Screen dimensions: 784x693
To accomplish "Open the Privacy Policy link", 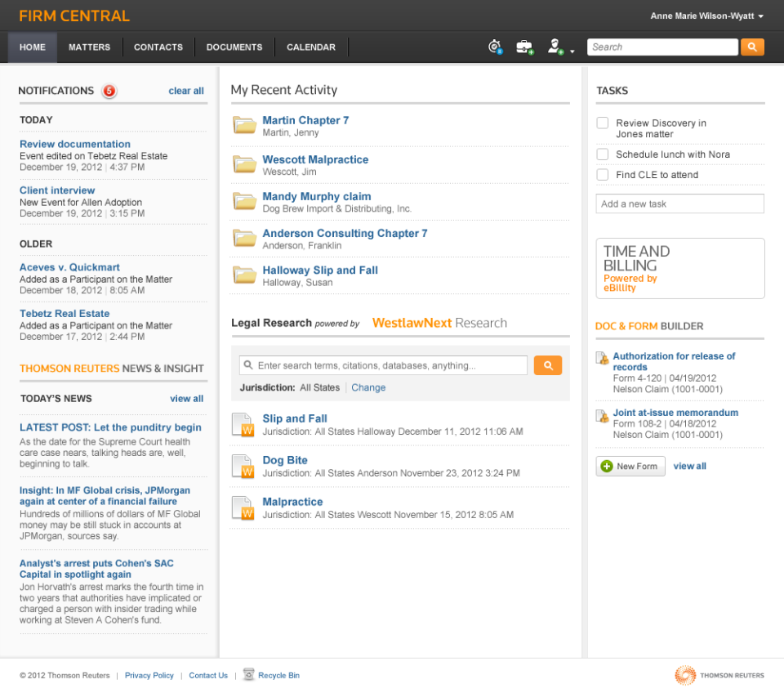I will pos(149,675).
